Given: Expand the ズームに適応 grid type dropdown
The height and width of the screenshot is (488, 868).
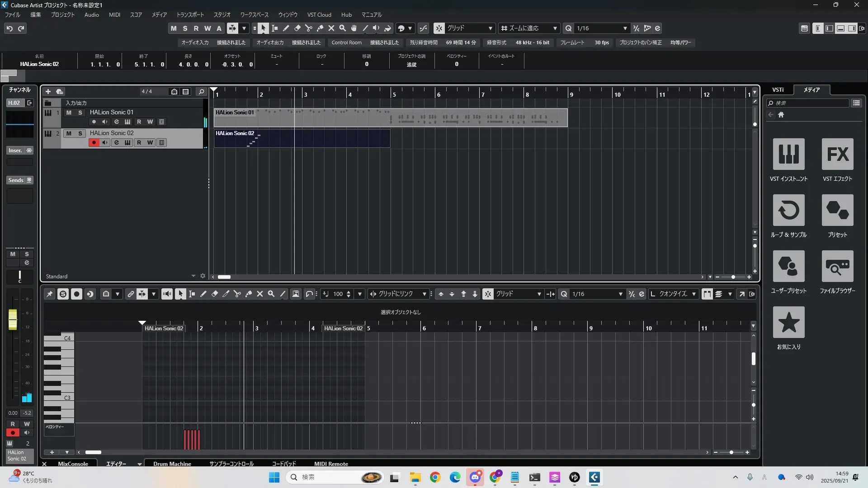Looking at the screenshot, I should click(x=555, y=28).
